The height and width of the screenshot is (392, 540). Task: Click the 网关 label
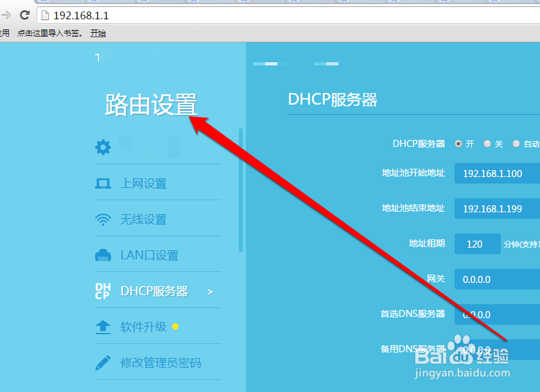[436, 279]
